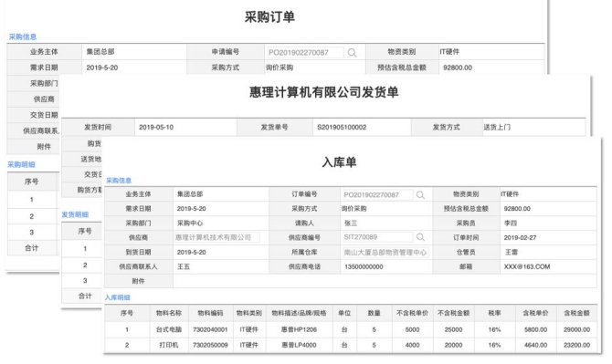Select the 台式电脑 cell in 入库明细
This screenshot has width=612, height=364.
pos(169,329)
